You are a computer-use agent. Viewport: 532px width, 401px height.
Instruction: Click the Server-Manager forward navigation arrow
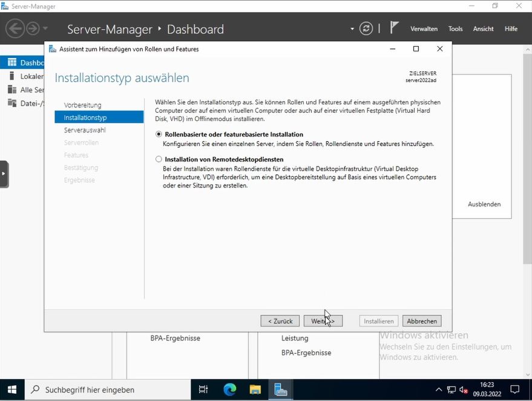coord(33,28)
